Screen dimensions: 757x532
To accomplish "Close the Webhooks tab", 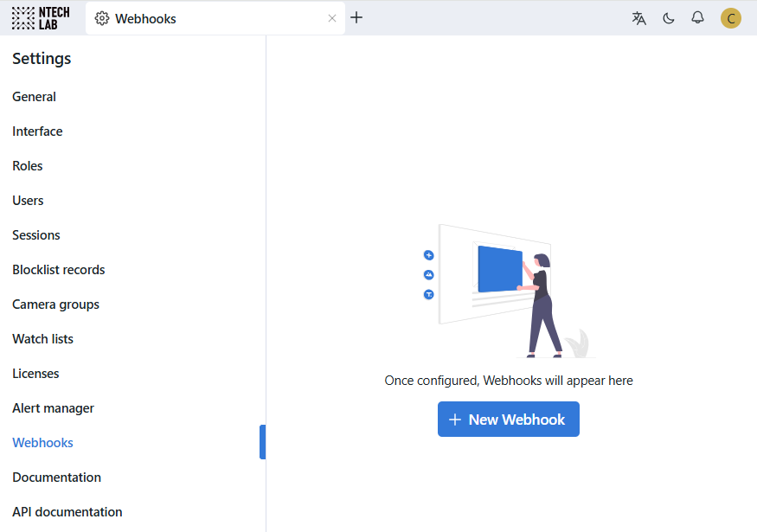I will click(x=332, y=18).
